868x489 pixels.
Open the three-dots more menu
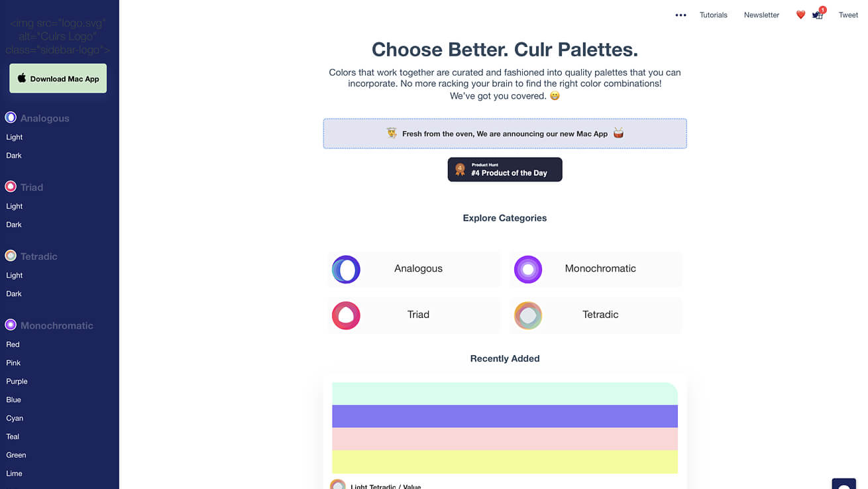click(x=680, y=15)
